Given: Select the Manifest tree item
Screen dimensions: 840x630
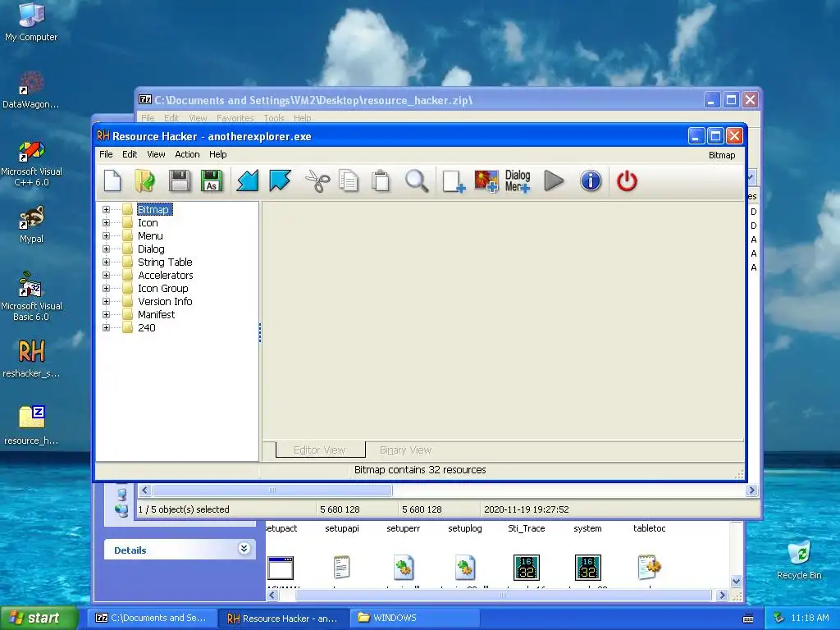Looking at the screenshot, I should (157, 314).
